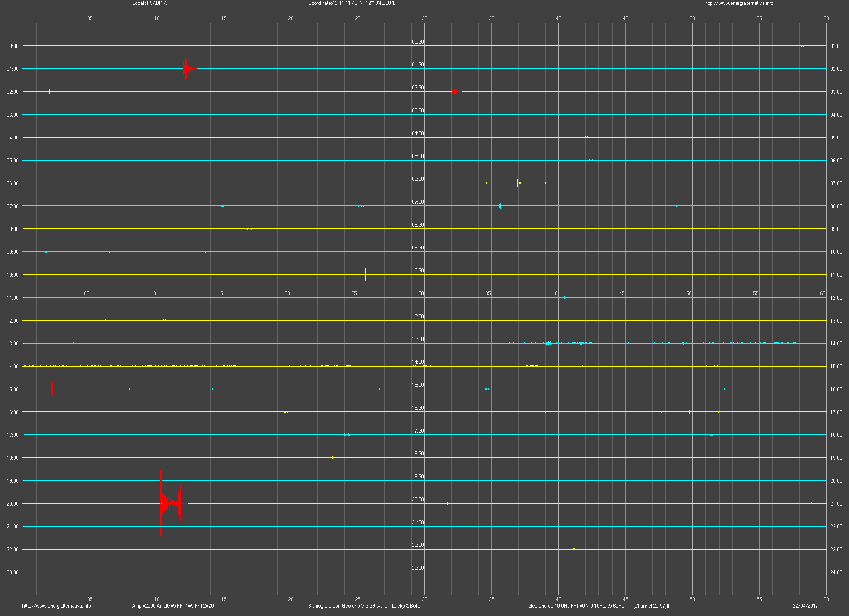Click the 'Geofono da 10,0Hz FFT=ON' text
The width and height of the screenshot is (849, 616).
click(x=558, y=606)
